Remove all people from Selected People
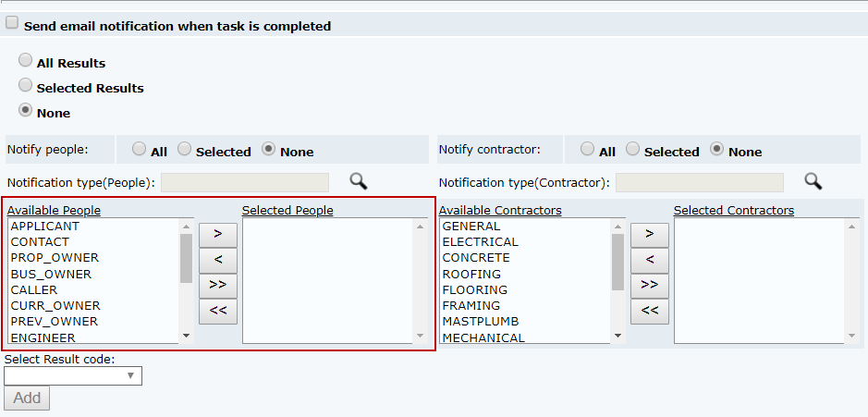This screenshot has width=868, height=417. 218,311
